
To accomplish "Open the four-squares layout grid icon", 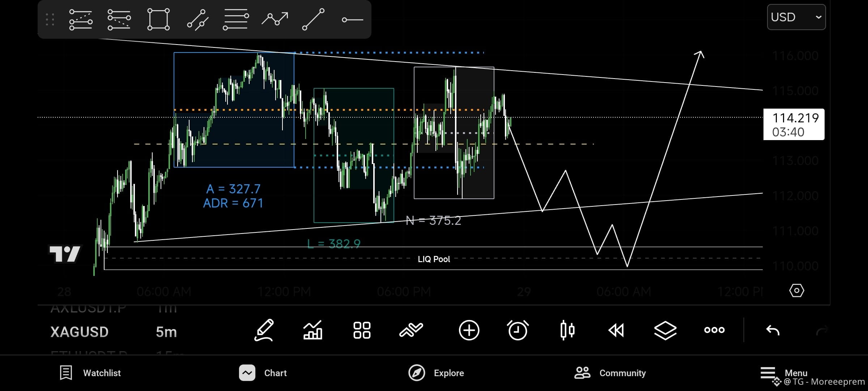I will (362, 330).
